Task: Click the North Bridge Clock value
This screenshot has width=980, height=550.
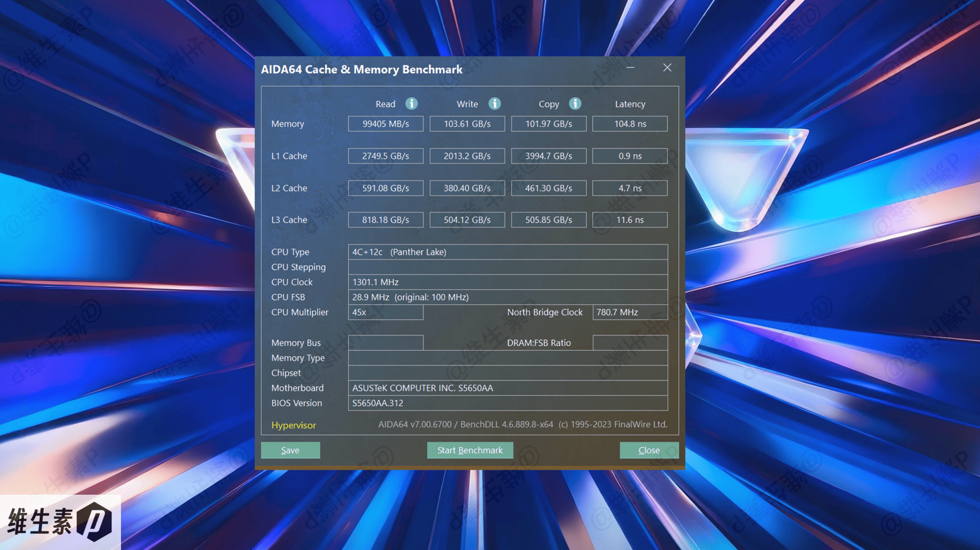Action: tap(630, 312)
